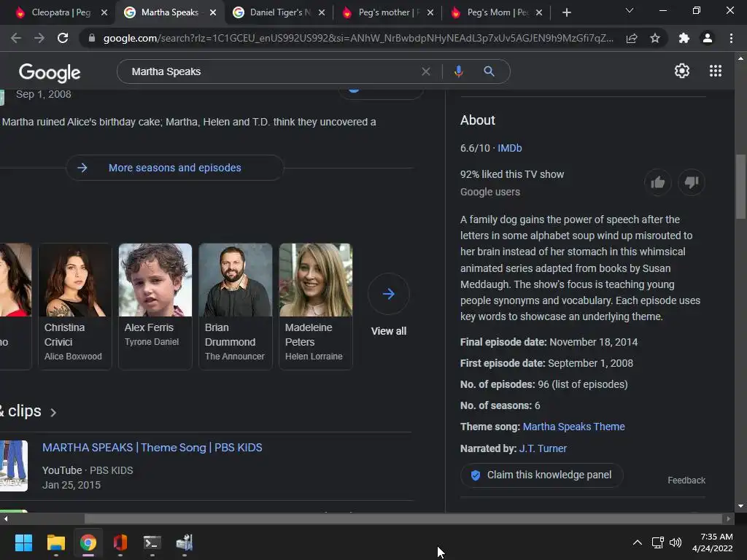Click the address bar URL
Viewport: 747px width, 560px height.
click(x=357, y=38)
